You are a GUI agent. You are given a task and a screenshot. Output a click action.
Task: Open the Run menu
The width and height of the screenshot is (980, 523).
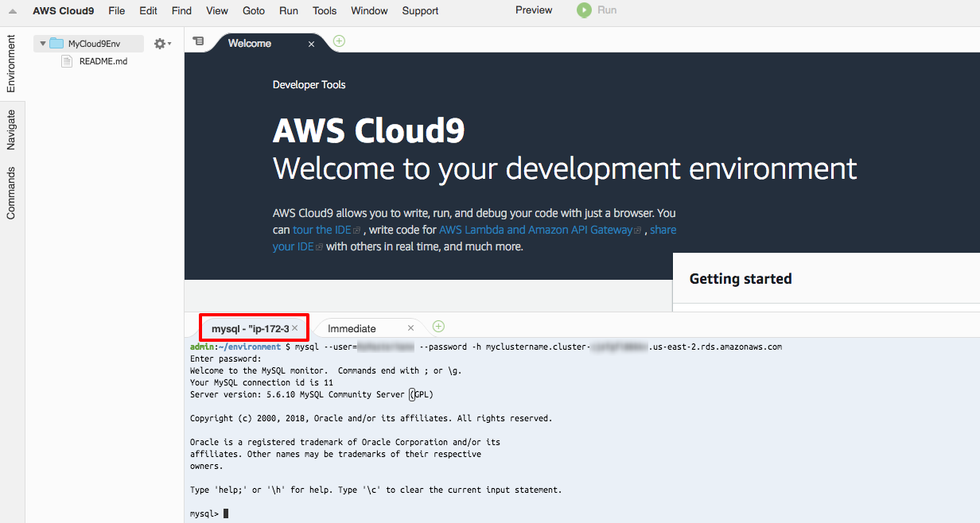(289, 10)
